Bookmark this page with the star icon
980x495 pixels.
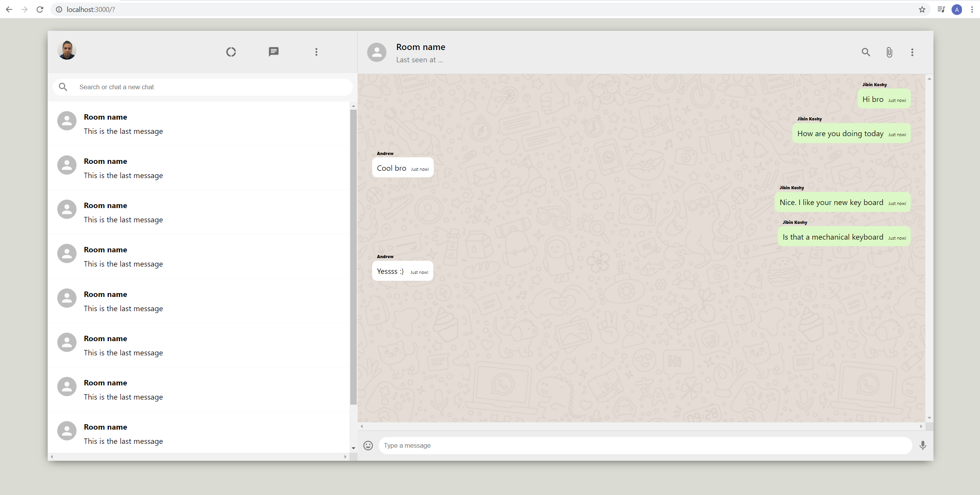pos(922,9)
